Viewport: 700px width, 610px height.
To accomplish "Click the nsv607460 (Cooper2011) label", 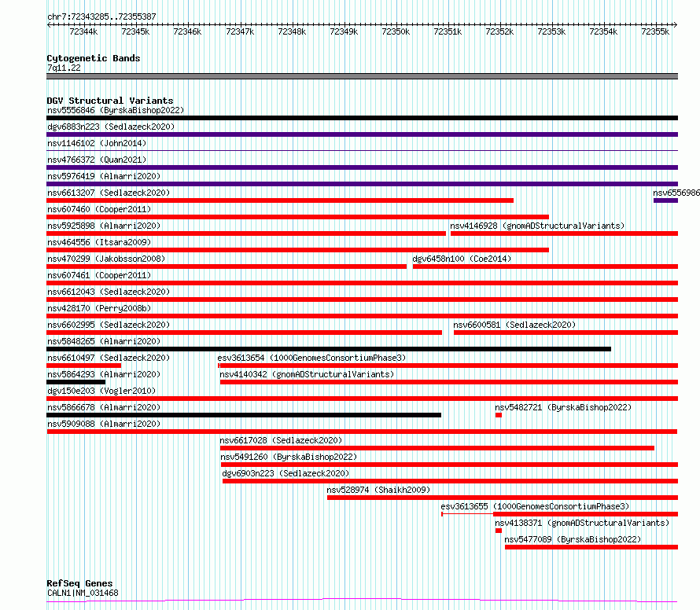I will 99,209.
